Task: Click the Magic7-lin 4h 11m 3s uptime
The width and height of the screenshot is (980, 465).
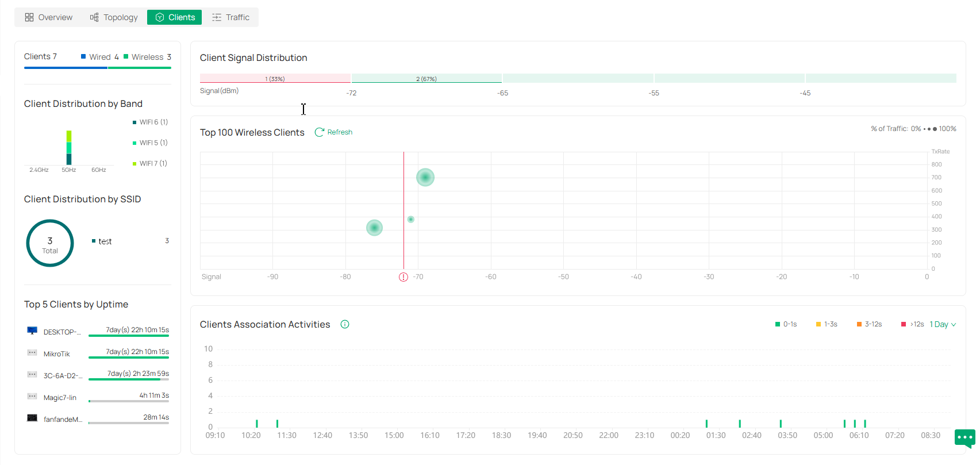Action: coord(154,395)
